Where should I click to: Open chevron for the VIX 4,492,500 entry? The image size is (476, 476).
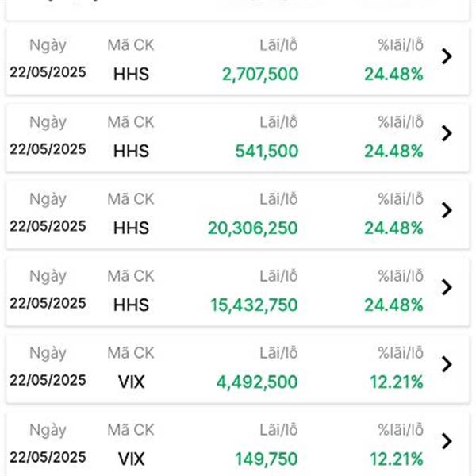(447, 364)
